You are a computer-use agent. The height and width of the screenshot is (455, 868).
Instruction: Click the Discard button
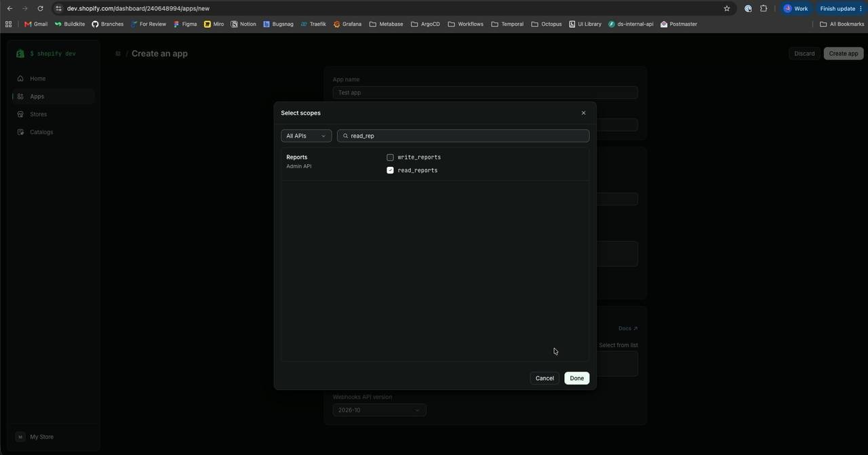805,54
